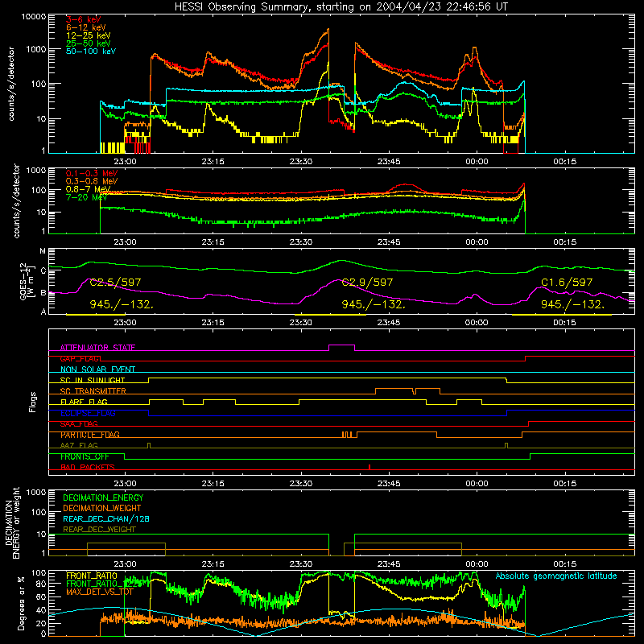The height and width of the screenshot is (644, 644).
Task: Click the 0.3-0.8 MeV legend entry
Action: click(92, 181)
